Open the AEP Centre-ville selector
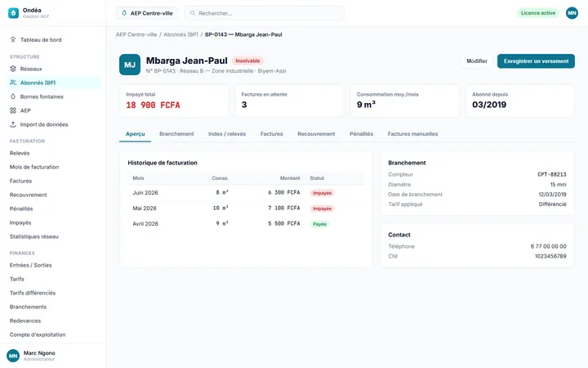Screen dimensions: 588x368 [147, 13]
